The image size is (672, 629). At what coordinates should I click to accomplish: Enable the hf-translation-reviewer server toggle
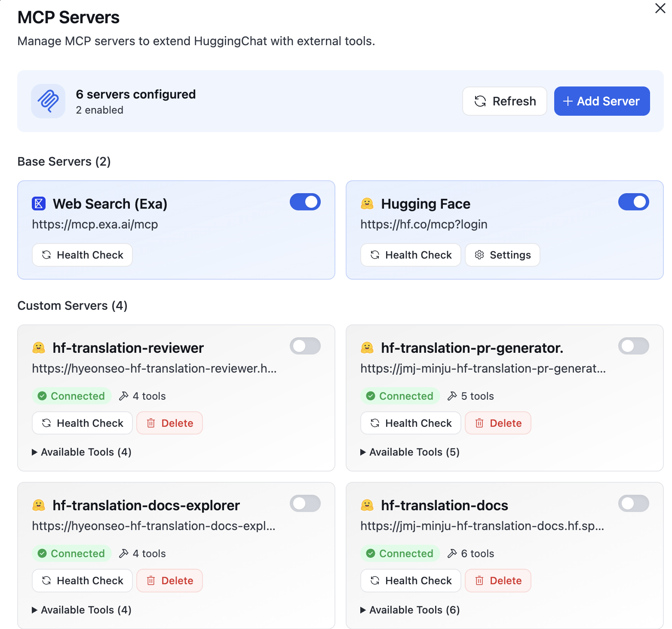(x=305, y=346)
